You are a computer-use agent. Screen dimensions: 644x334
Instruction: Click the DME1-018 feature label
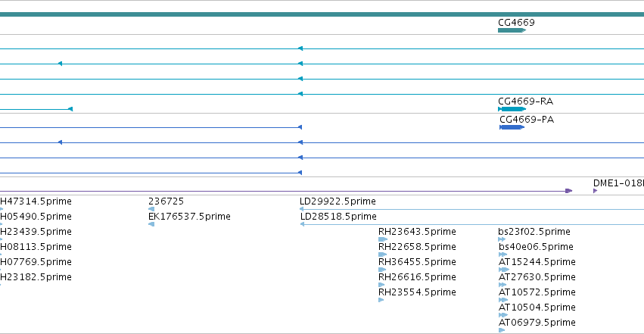pos(618,183)
